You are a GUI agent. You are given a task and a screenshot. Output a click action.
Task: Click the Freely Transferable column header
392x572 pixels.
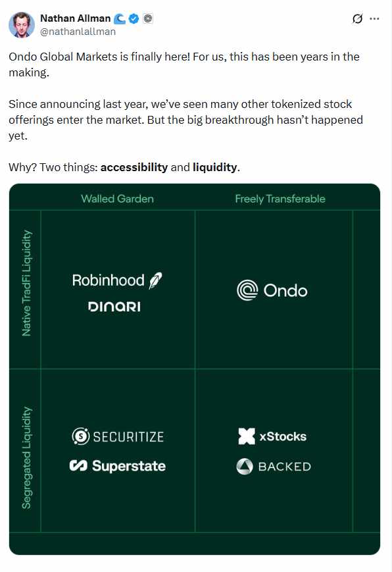coord(280,199)
